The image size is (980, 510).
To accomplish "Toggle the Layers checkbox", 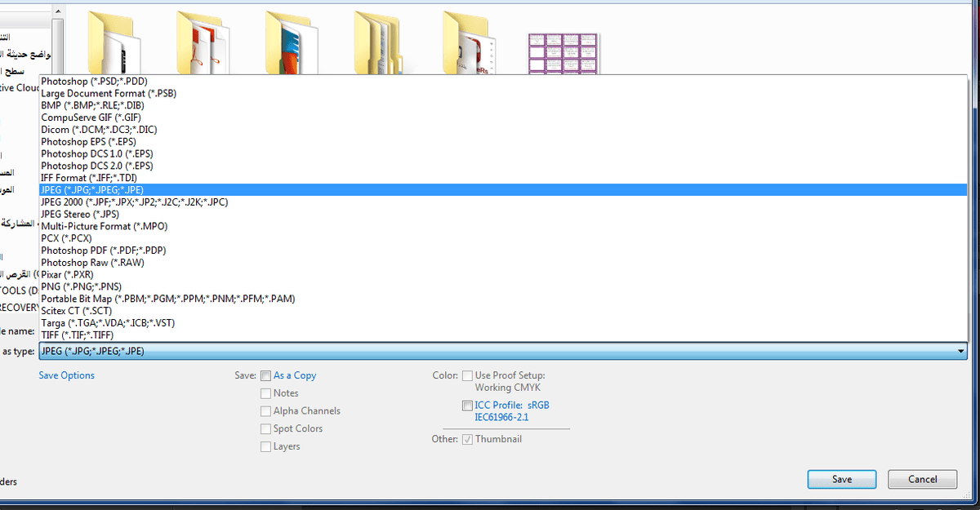I will (265, 447).
